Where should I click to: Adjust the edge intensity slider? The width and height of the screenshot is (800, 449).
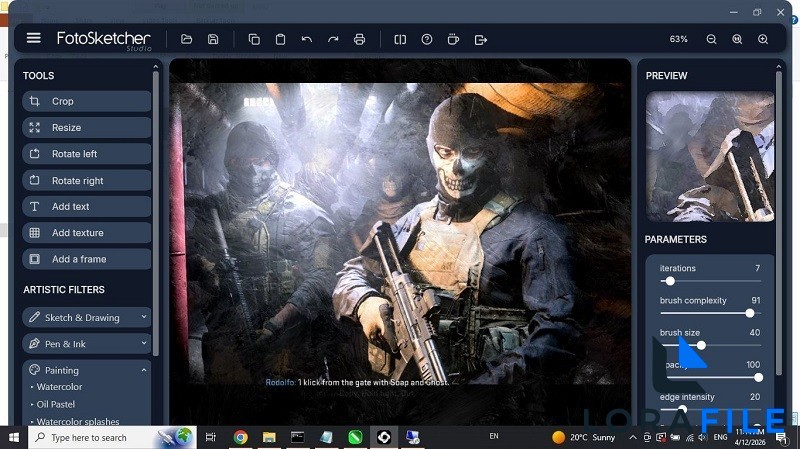(682, 409)
